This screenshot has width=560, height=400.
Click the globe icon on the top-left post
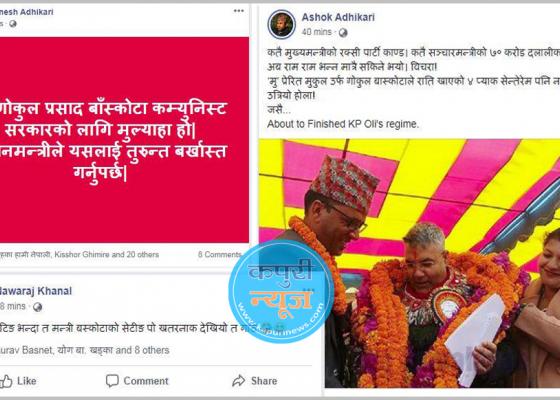13,24
